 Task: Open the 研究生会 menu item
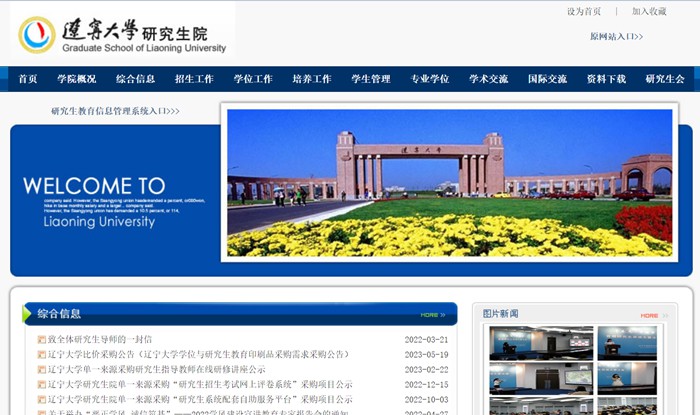(665, 79)
